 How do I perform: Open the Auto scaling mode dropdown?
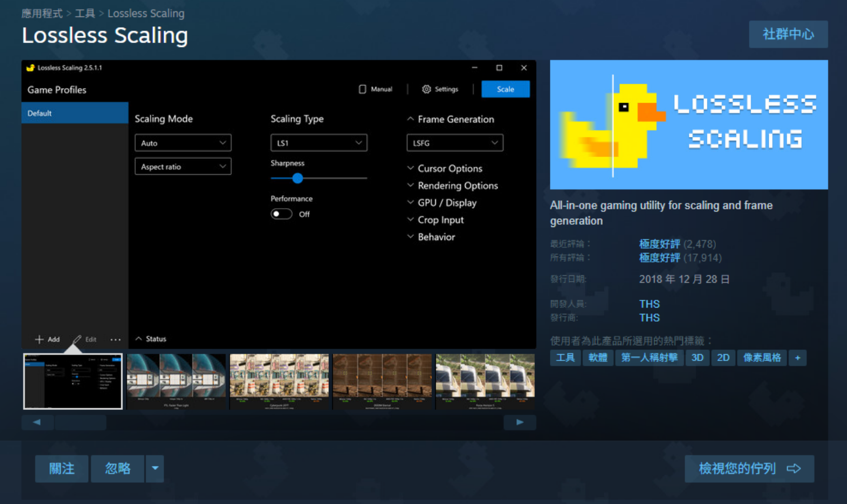point(183,143)
